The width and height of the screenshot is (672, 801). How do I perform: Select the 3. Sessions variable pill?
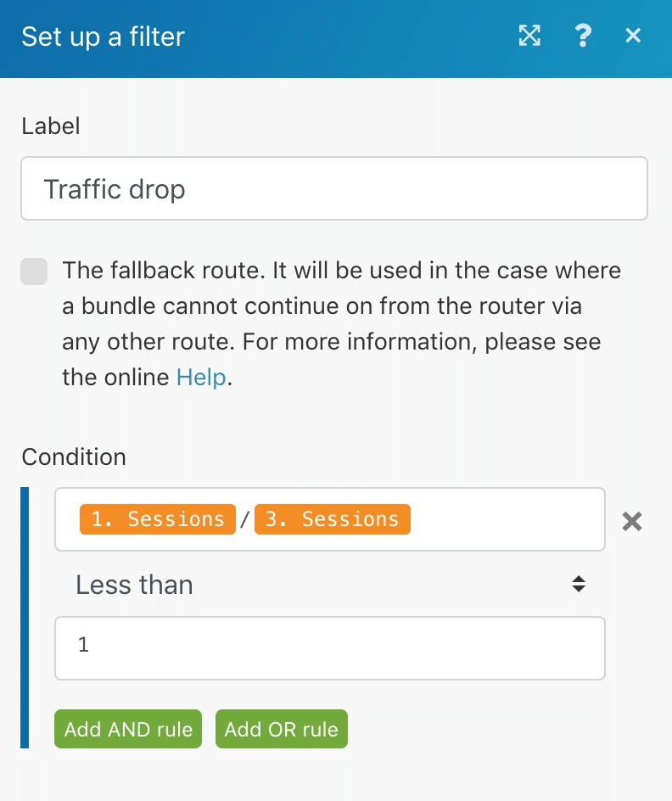pyautogui.click(x=333, y=519)
